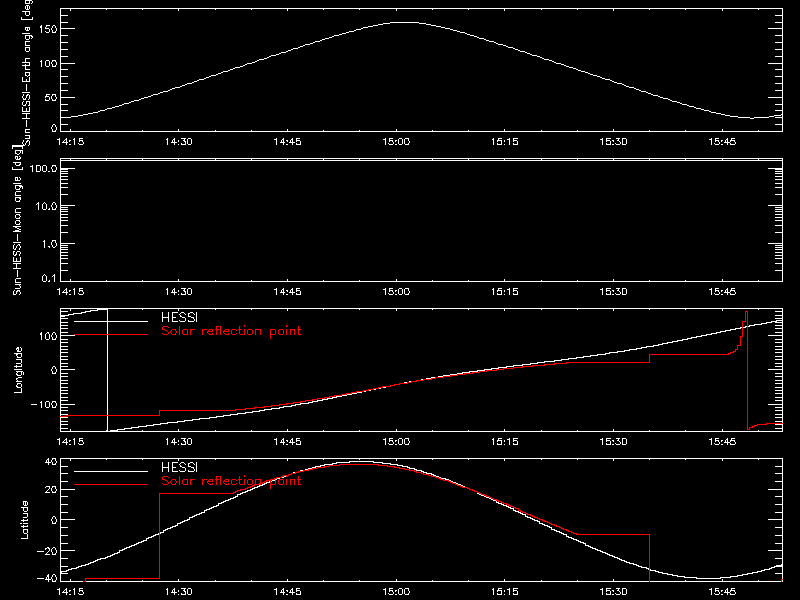The image size is (800, 600).
Task: Select the HESSI legend text in Latitude plot
Action: (x=179, y=467)
